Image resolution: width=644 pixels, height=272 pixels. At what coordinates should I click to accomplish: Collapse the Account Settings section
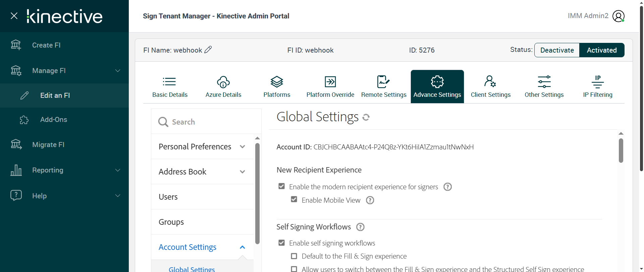tap(242, 247)
